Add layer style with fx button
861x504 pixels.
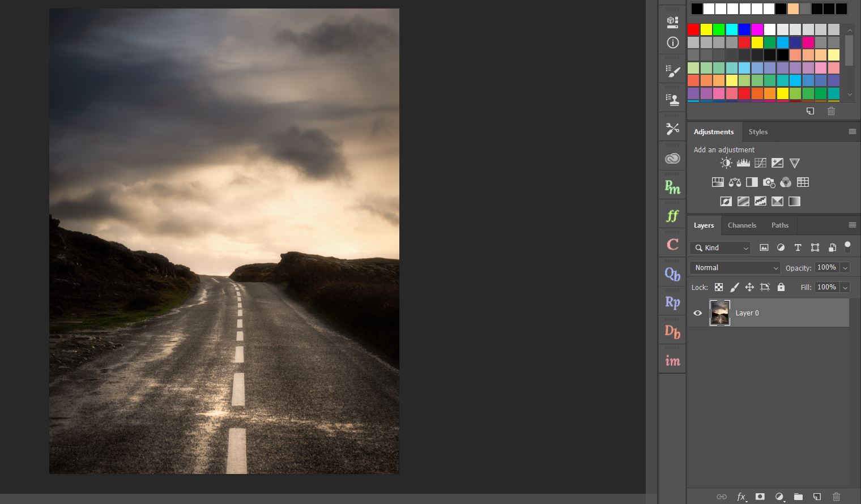tap(741, 497)
